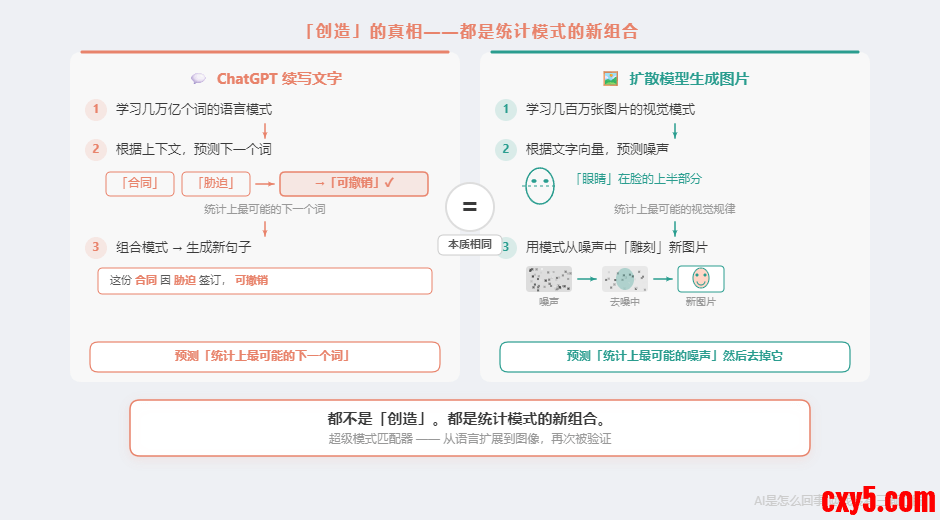The height and width of the screenshot is (520, 940).
Task: Select the 新图片 smiley face thumbnail
Action: [701, 279]
